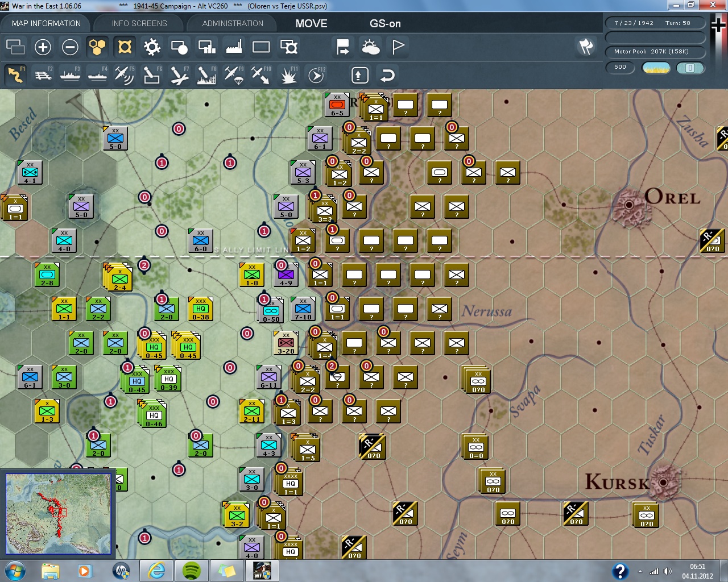Open the ADMINISTRATION tab

tap(233, 23)
